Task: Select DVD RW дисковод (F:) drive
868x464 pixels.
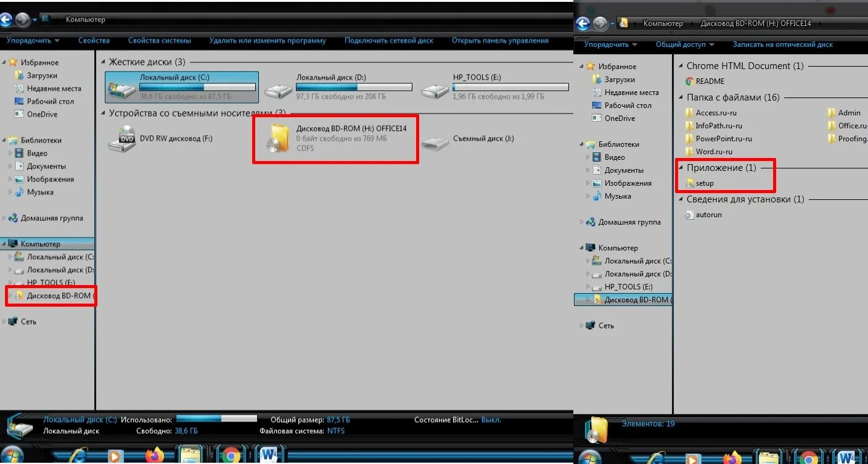Action: [x=160, y=139]
